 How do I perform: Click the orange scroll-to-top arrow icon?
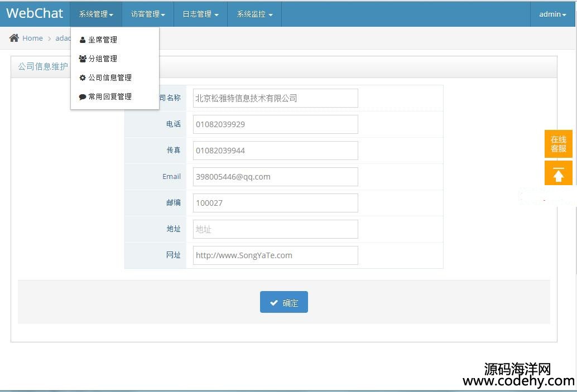pyautogui.click(x=558, y=173)
